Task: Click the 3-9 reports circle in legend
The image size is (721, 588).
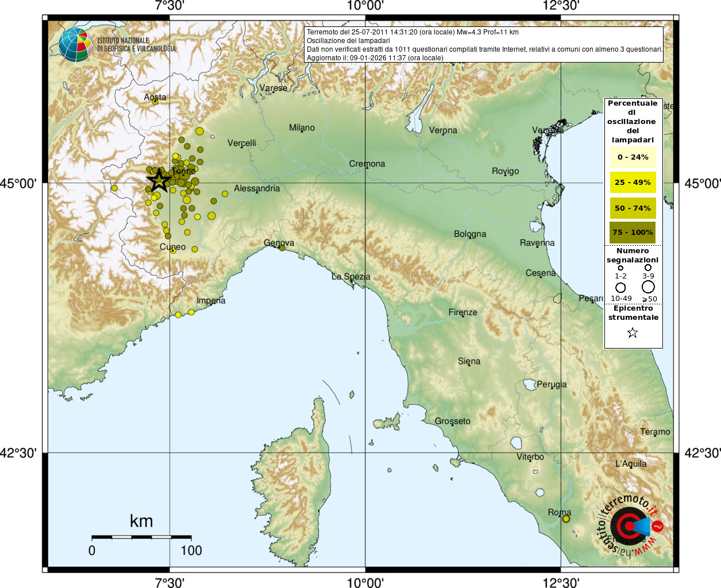Action: (648, 268)
